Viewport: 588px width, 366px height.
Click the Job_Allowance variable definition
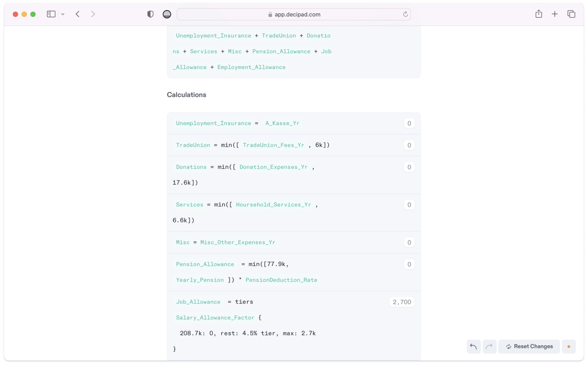coord(198,302)
